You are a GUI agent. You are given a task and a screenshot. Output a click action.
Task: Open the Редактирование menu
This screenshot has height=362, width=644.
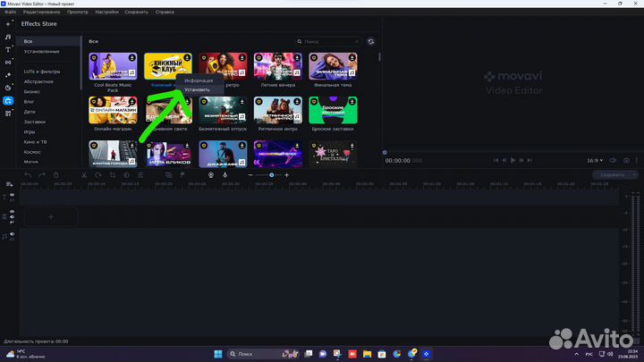pyautogui.click(x=42, y=12)
